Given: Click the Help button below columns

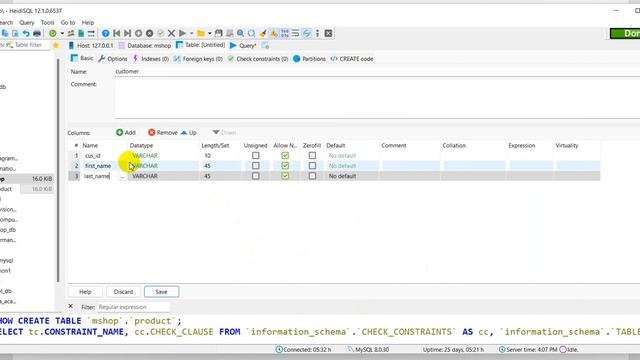Looking at the screenshot, I should [85, 292].
